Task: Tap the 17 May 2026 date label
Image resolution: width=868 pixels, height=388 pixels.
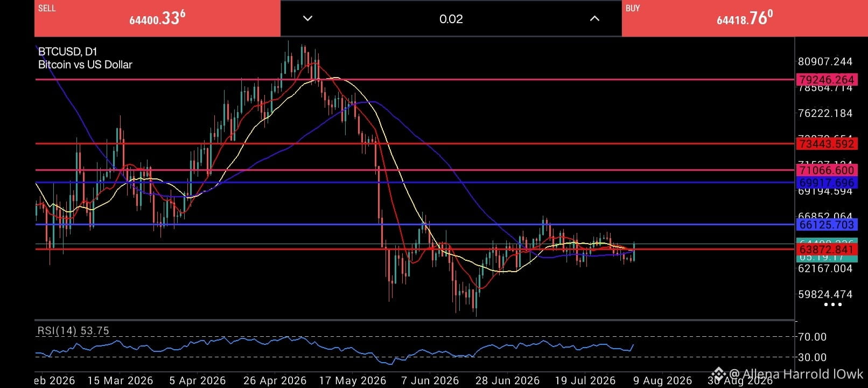Action: [x=353, y=381]
